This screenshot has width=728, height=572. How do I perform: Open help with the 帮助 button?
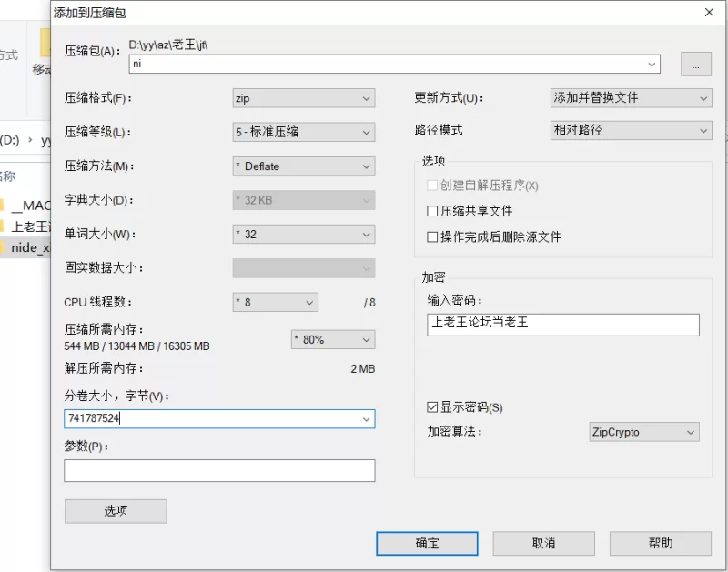pyautogui.click(x=661, y=543)
